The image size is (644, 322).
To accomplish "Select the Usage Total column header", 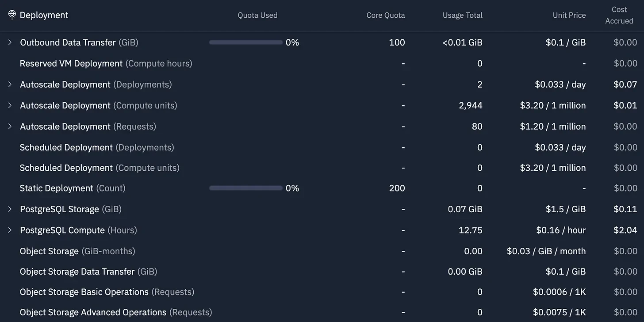I will coord(463,15).
